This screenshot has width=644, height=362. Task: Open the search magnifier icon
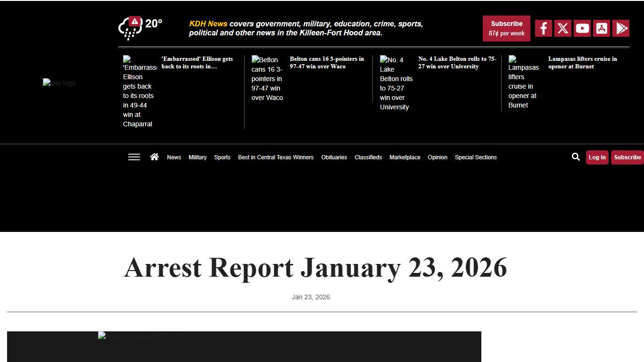point(576,157)
